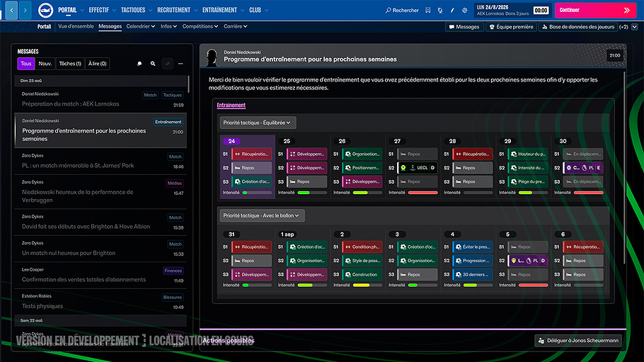Click Déléguer à Jonas Scheuermann

coord(578,341)
